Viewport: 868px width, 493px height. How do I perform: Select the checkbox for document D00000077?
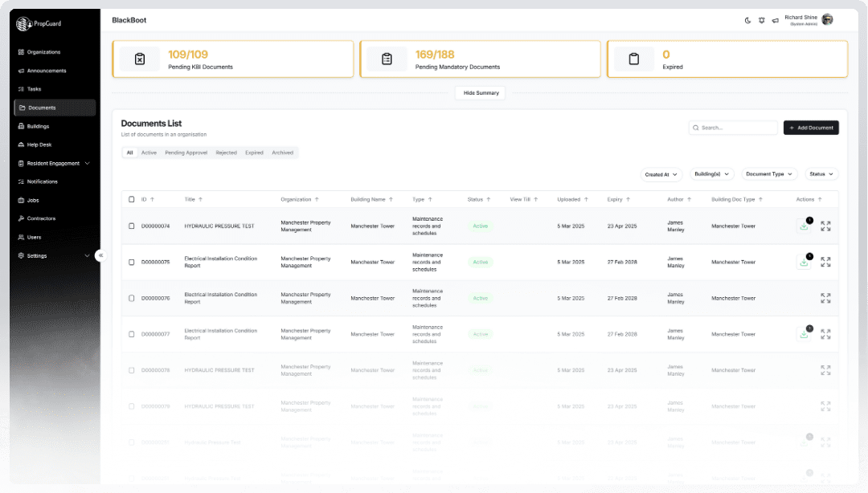click(132, 334)
